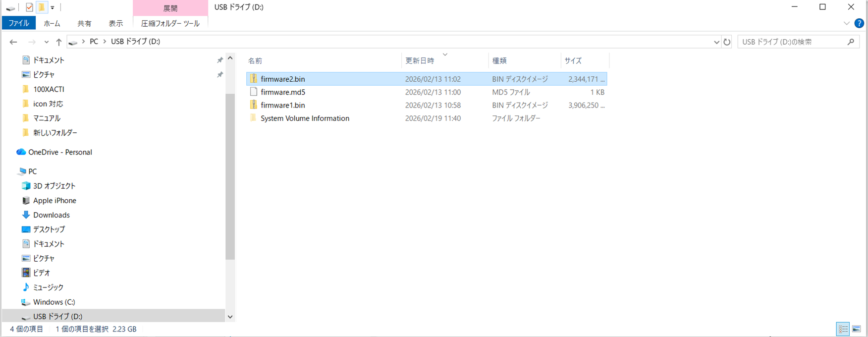
Task: Sort by the サイズ column header
Action: coord(573,60)
